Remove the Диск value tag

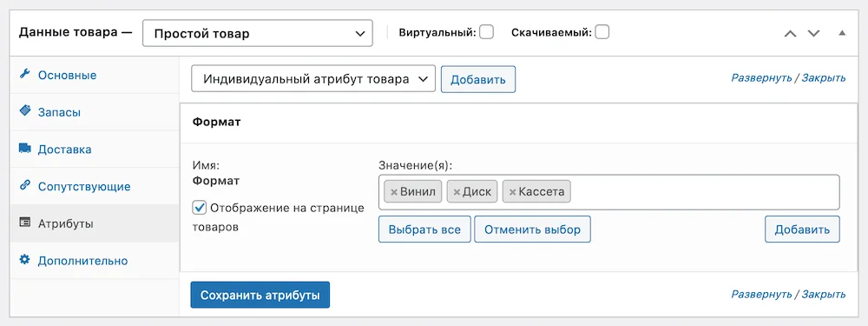[x=457, y=192]
